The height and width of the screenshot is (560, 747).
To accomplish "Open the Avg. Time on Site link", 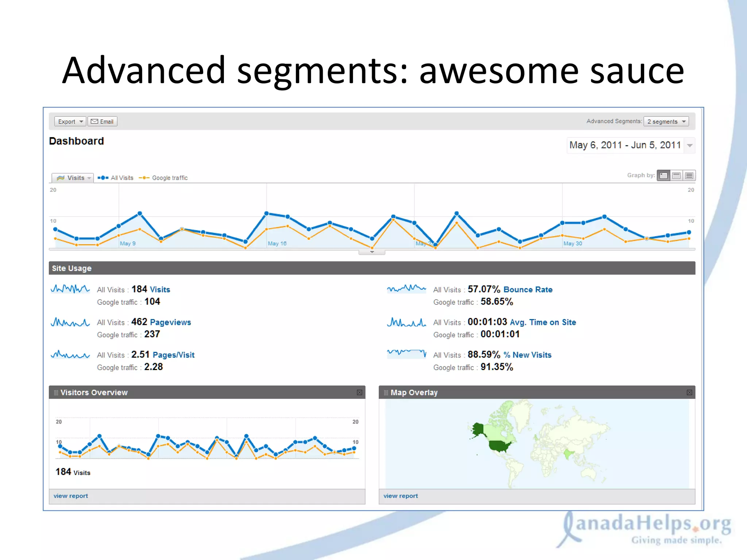I will click(543, 322).
